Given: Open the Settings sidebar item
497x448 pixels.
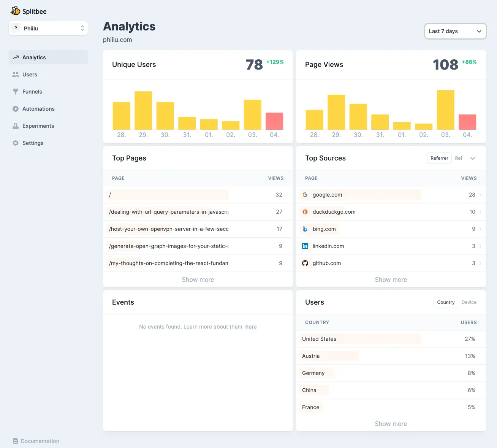Looking at the screenshot, I should pos(48,143).
